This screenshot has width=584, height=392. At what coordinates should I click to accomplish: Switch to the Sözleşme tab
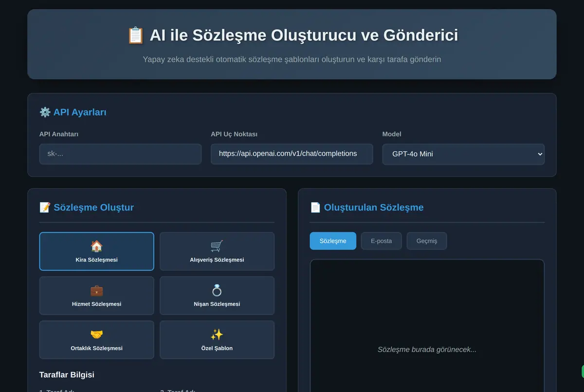pos(333,241)
